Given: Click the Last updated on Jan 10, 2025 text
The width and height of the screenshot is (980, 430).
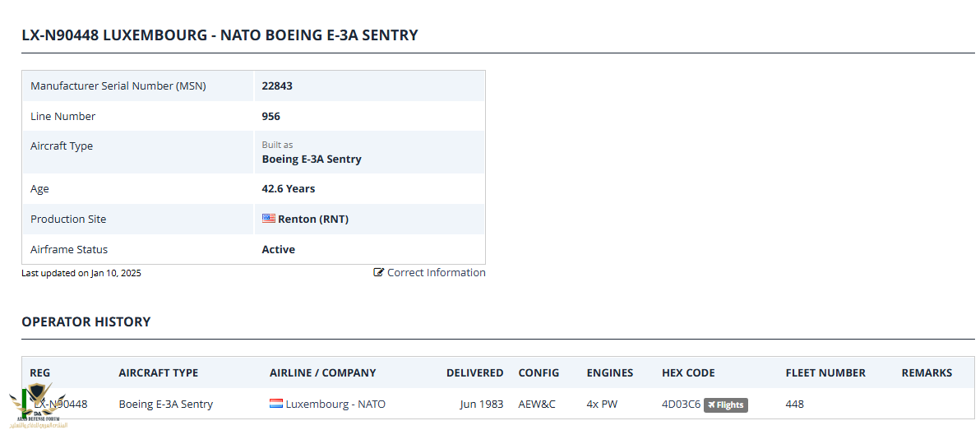Looking at the screenshot, I should (x=81, y=273).
